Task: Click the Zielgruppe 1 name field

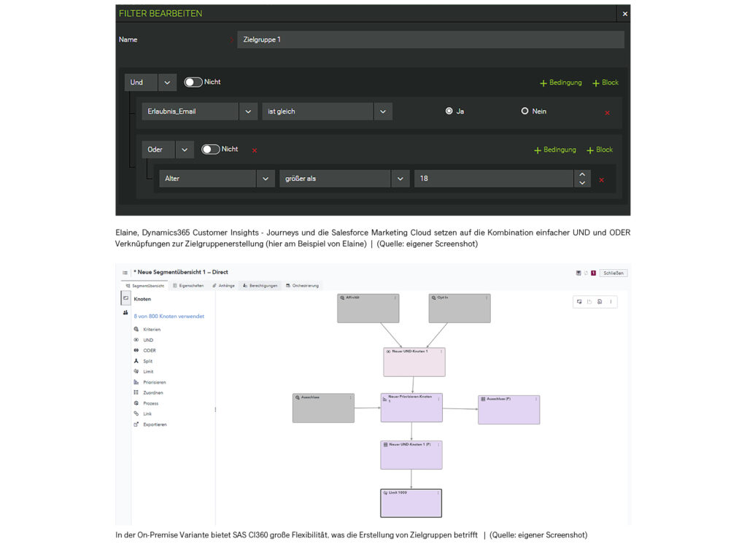Action: [430, 39]
